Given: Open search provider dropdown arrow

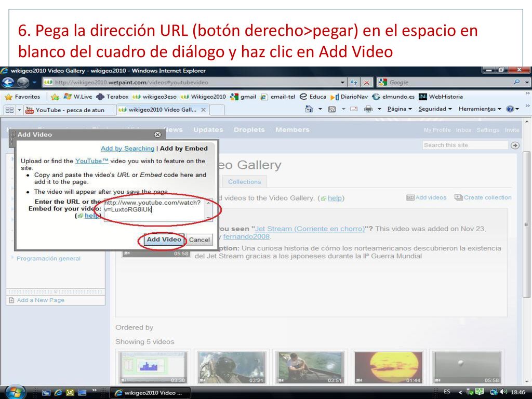Looking at the screenshot, I should [527, 82].
